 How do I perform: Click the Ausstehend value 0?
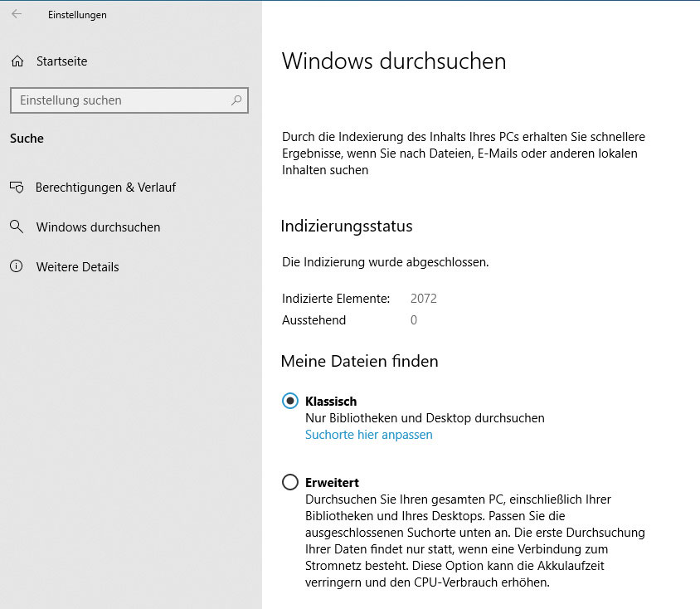(x=414, y=319)
